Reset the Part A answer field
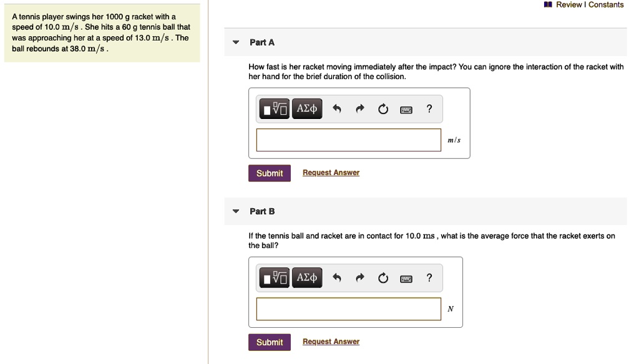Screen dimensions: 639x364 pyautogui.click(x=383, y=110)
